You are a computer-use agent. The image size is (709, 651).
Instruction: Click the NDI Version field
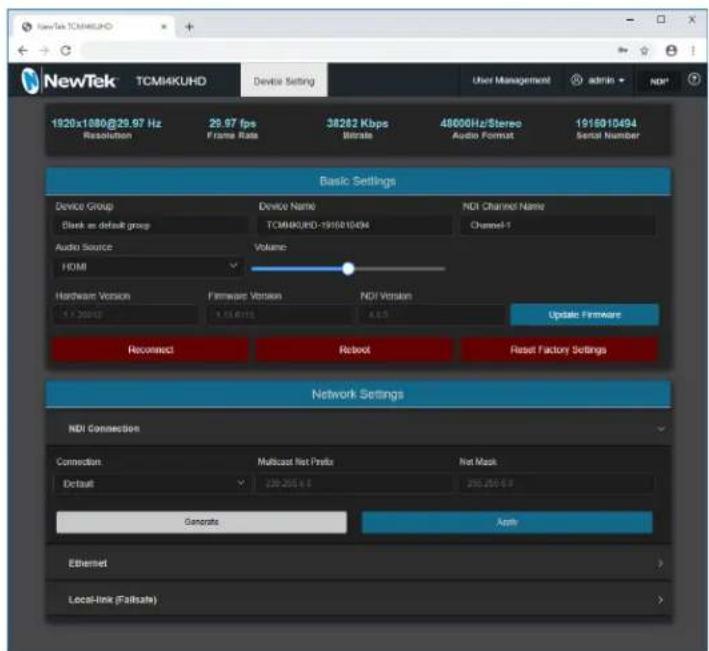point(432,315)
